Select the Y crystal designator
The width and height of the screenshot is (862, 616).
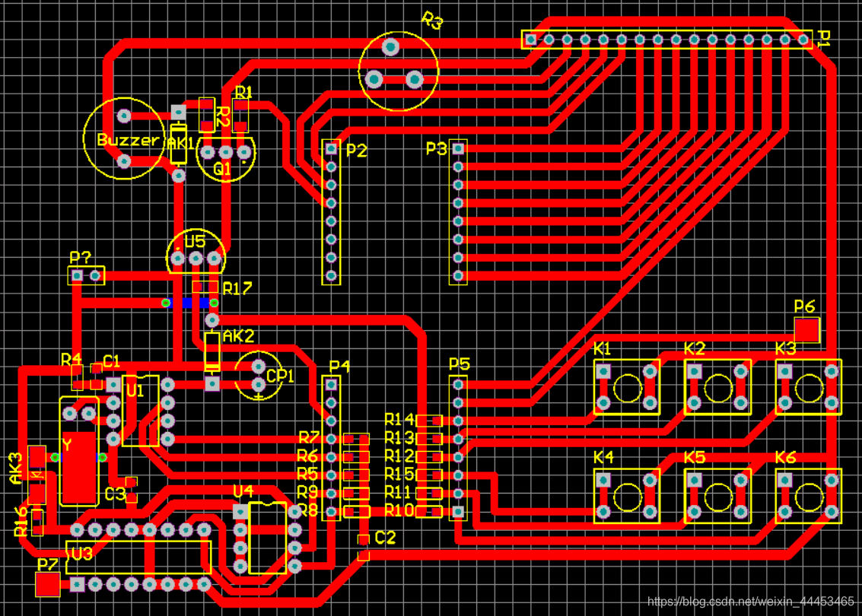tap(66, 445)
